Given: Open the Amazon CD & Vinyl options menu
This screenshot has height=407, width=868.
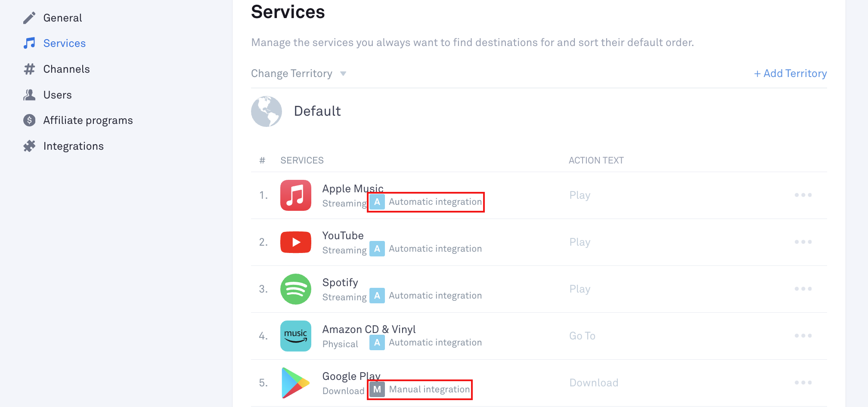Looking at the screenshot, I should (803, 336).
